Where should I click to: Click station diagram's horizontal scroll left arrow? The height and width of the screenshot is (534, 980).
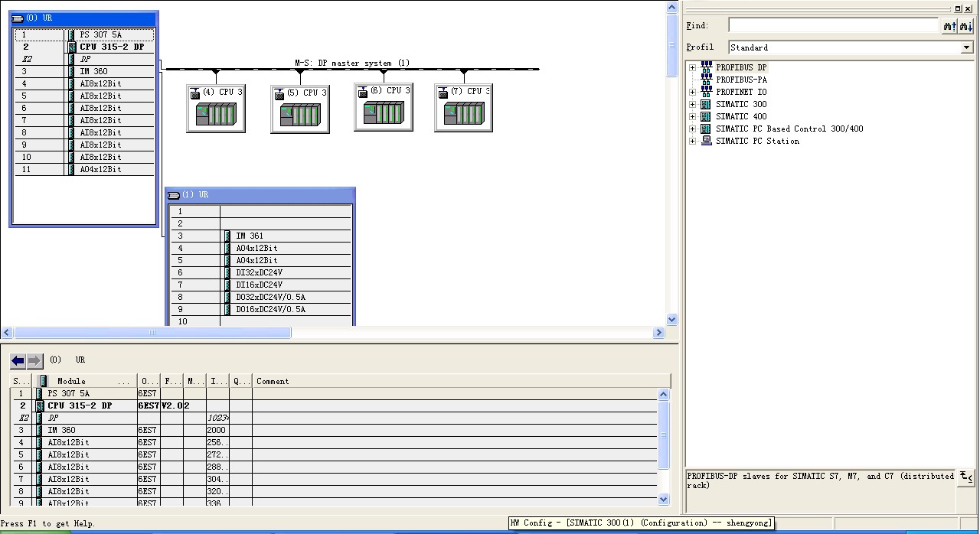pos(7,333)
